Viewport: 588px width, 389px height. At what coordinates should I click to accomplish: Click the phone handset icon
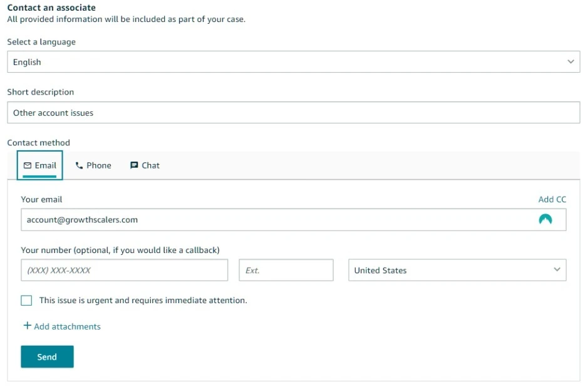click(x=79, y=165)
